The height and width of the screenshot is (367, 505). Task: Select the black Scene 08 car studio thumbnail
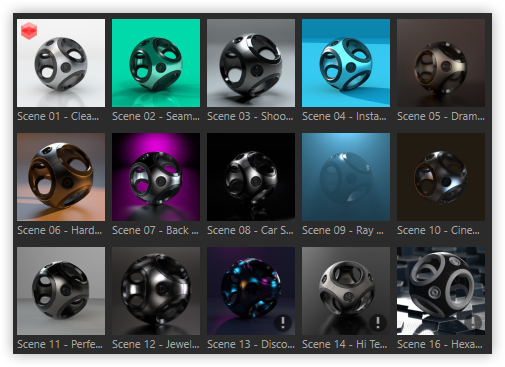tap(251, 177)
